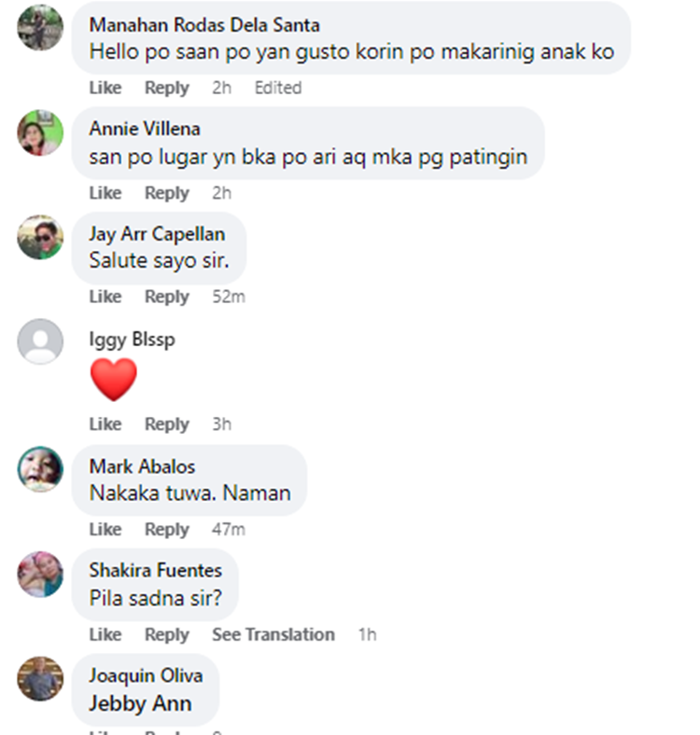700x735 pixels.
Task: Like Shakira Fuentes's comment
Action: (105, 634)
